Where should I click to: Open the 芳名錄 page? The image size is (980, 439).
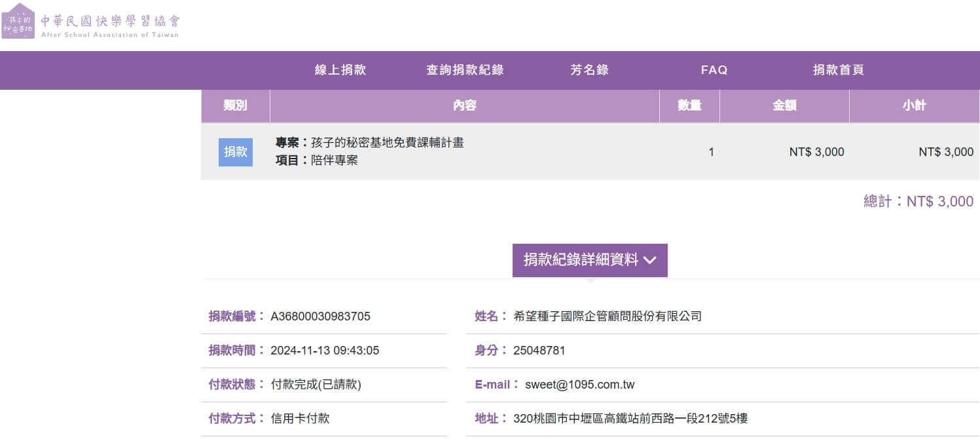[589, 70]
